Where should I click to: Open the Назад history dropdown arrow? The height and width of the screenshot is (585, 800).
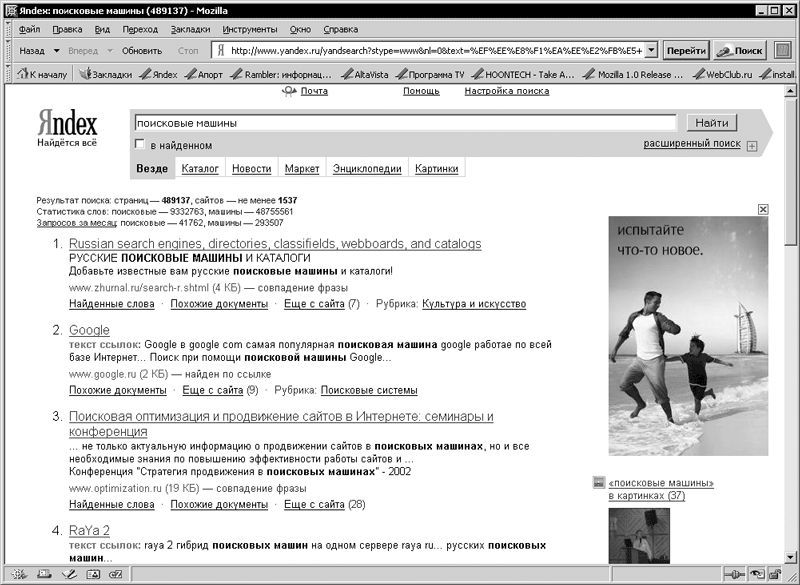tap(57, 50)
